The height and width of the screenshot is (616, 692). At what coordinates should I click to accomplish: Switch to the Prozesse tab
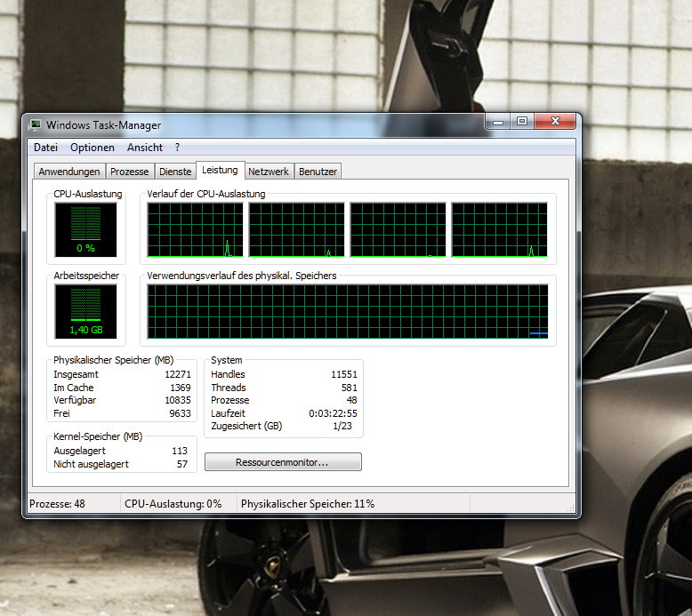[129, 172]
